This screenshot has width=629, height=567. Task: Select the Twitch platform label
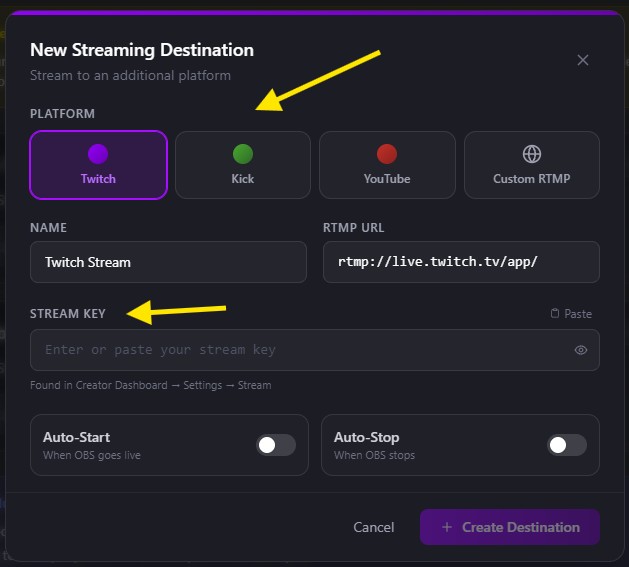[98, 179]
